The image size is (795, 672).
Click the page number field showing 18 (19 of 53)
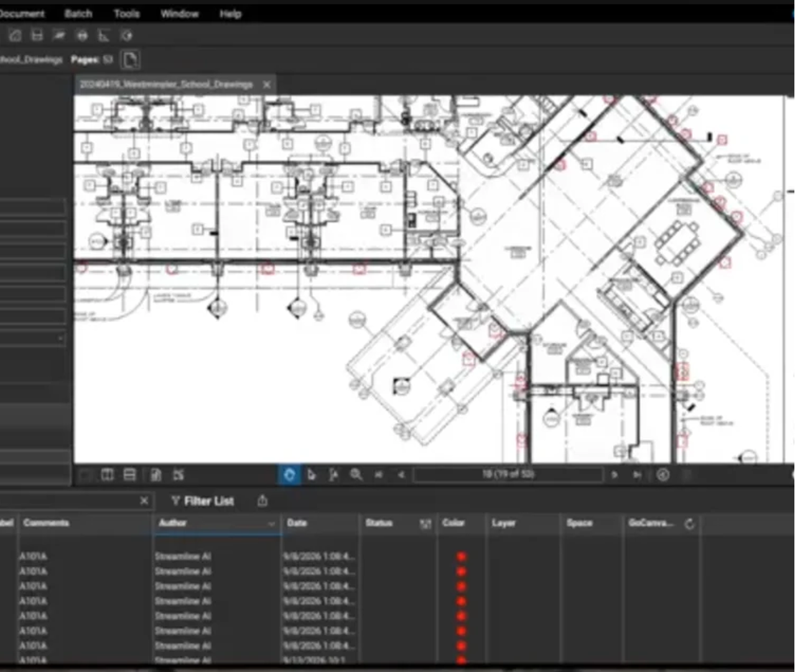tap(508, 475)
